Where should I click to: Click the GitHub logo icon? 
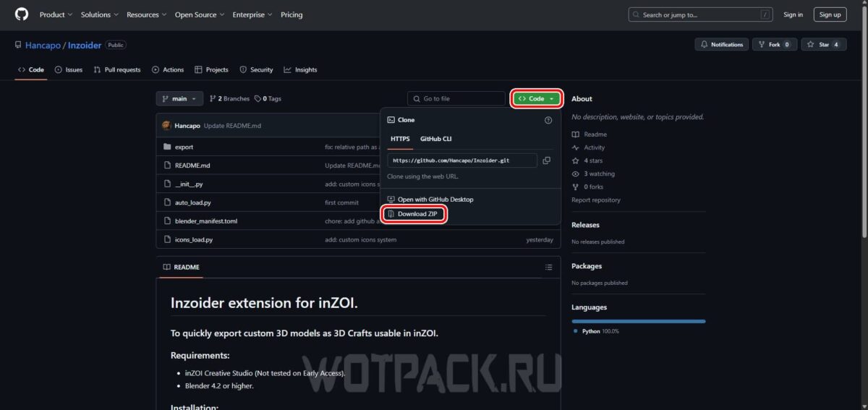click(22, 14)
